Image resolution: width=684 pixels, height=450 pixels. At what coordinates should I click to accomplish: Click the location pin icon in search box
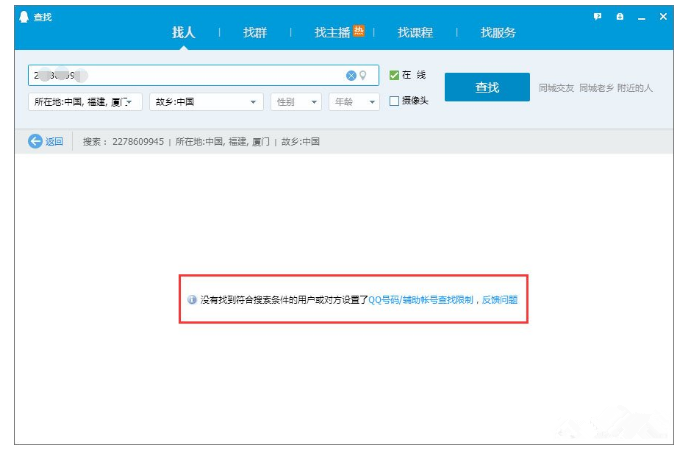[363, 76]
